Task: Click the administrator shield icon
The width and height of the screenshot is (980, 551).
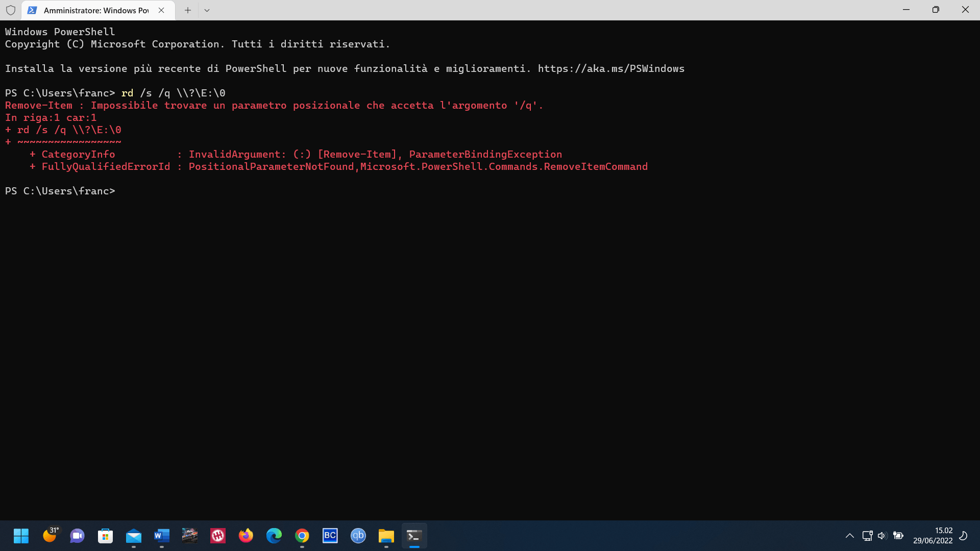Action: [x=11, y=10]
